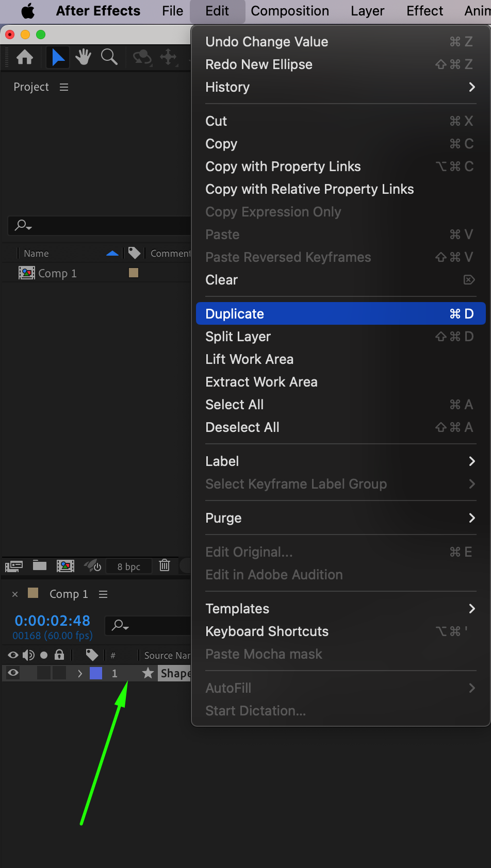This screenshot has width=491, height=868.
Task: Toggle the solo switch for layer 1
Action: (44, 673)
